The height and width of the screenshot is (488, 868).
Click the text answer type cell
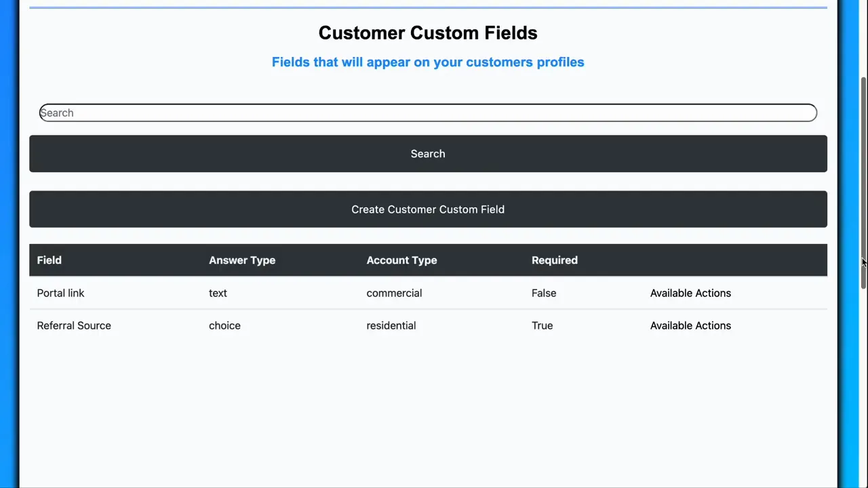(x=218, y=293)
